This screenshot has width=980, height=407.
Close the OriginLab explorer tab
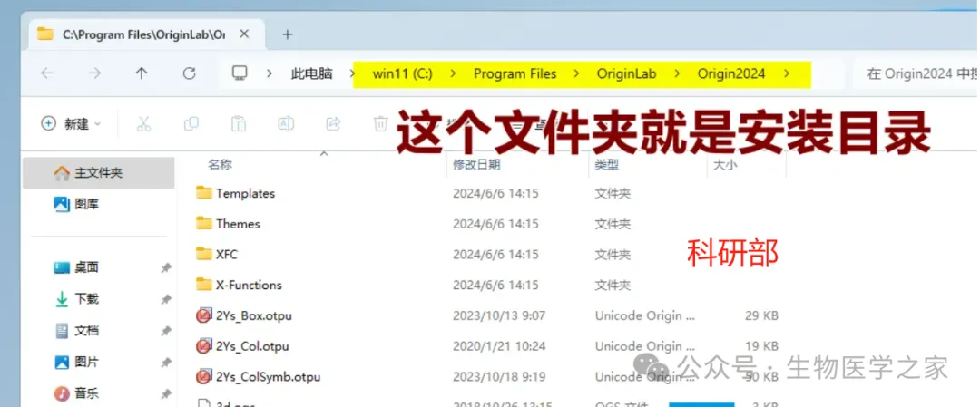[x=244, y=34]
